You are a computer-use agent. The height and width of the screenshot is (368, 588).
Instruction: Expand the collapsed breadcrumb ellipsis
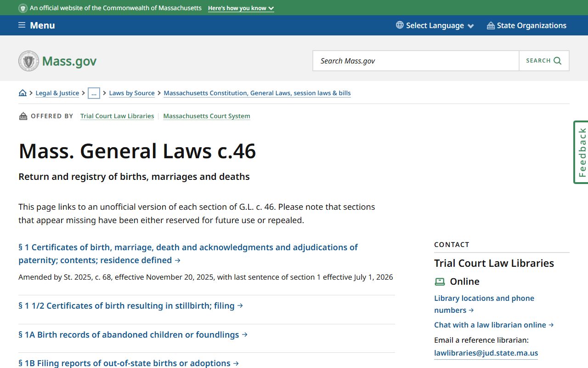(x=94, y=93)
